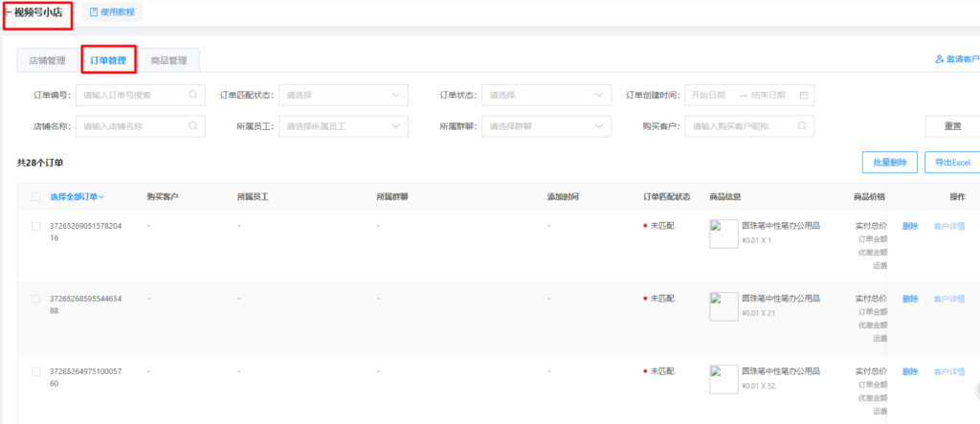Go back using the 视频号小店 arrow

(7, 12)
